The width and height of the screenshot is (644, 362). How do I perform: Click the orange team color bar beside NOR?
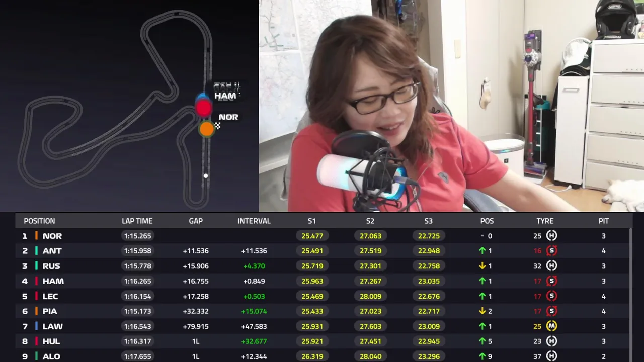[37, 236]
